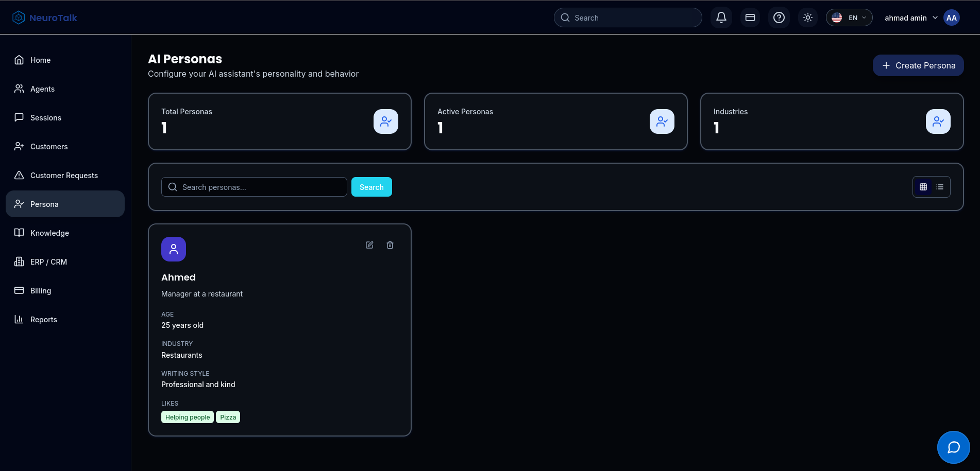Click the Ahmed persona avatar icon
Image resolution: width=980 pixels, height=471 pixels.
pyautogui.click(x=174, y=249)
